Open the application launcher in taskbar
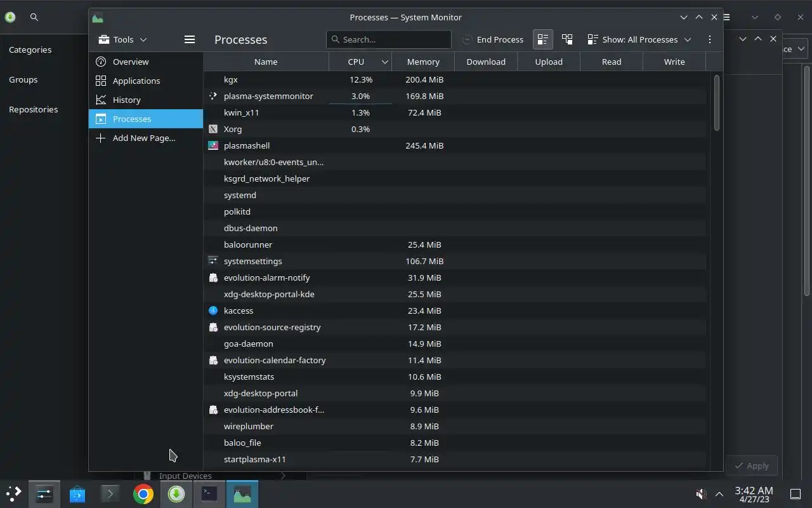This screenshot has width=812, height=508. pyautogui.click(x=14, y=493)
